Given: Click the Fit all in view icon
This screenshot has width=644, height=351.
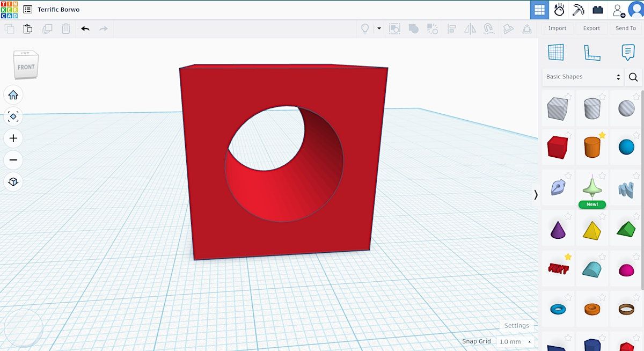Looking at the screenshot, I should (x=13, y=116).
